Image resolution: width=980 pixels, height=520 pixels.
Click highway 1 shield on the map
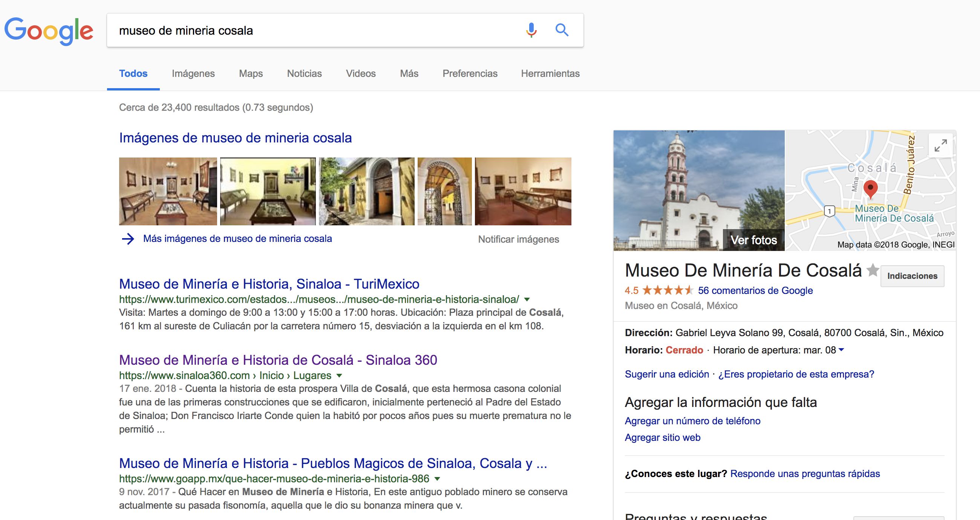[829, 211]
